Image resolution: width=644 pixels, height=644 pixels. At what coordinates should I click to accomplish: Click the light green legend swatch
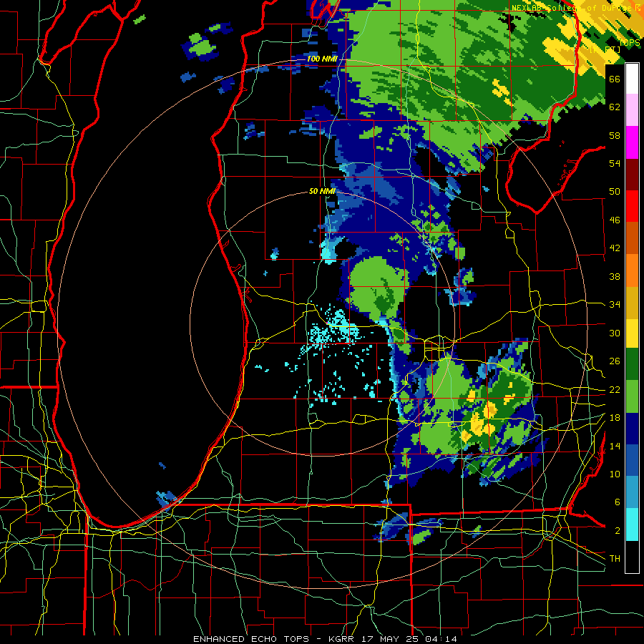click(x=632, y=396)
